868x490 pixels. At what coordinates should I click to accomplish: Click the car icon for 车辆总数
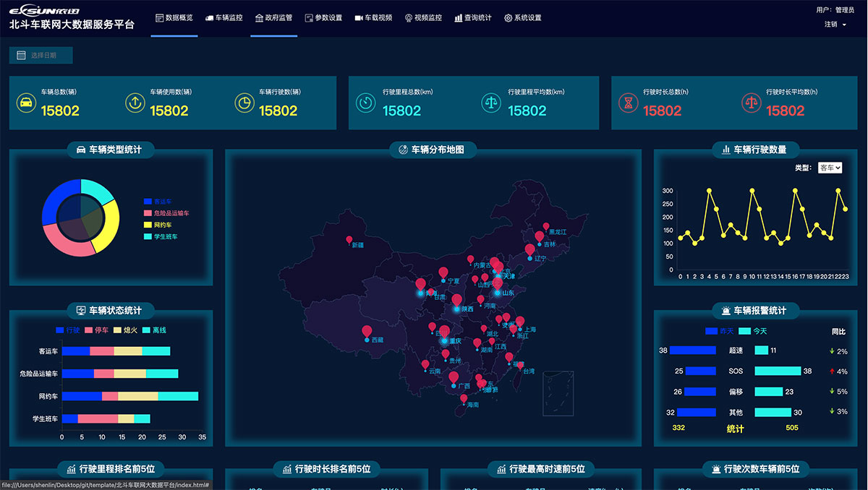(x=26, y=103)
